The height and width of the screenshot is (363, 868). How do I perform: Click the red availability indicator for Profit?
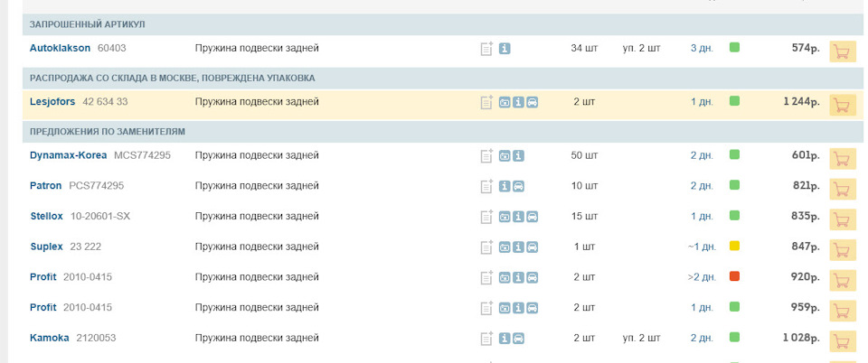[x=734, y=276]
